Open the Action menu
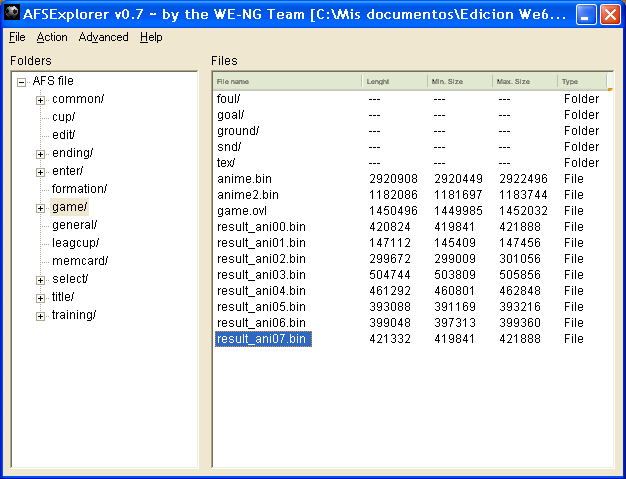Screen dimensions: 626x479 pos(52,37)
